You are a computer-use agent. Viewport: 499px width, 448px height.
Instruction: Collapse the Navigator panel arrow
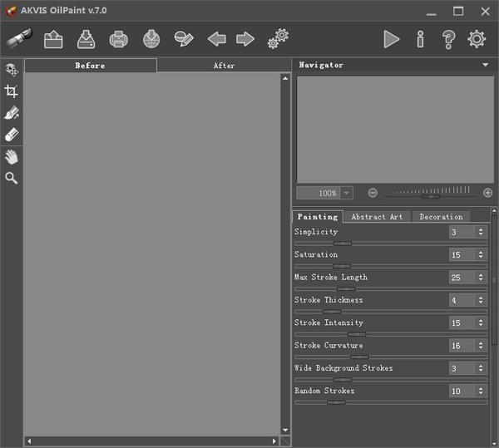[x=485, y=65]
